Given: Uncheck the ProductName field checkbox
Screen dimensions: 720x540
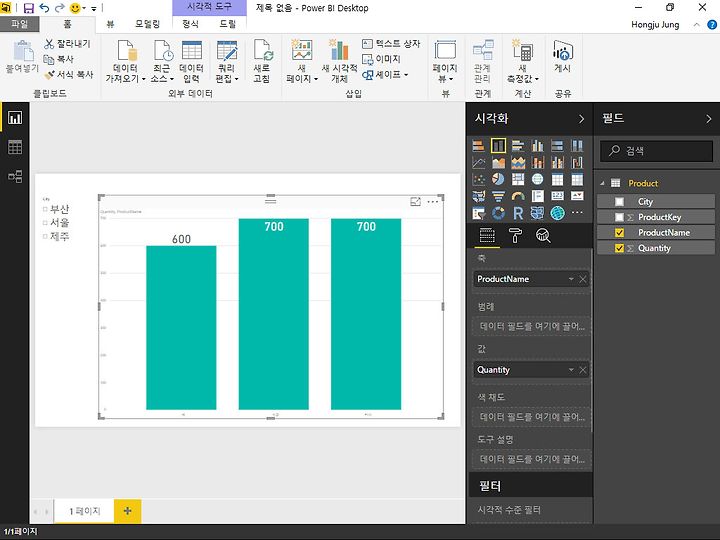Looking at the screenshot, I should pos(619,233).
